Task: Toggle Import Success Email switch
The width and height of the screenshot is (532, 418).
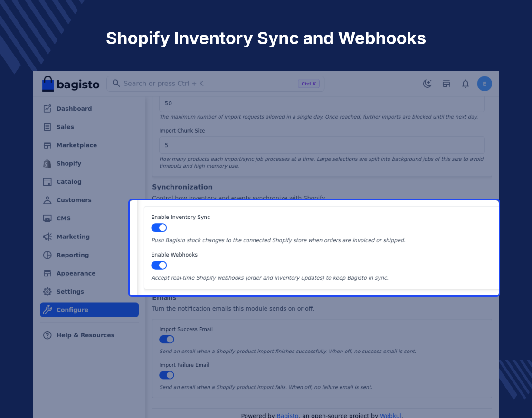Action: click(x=167, y=339)
